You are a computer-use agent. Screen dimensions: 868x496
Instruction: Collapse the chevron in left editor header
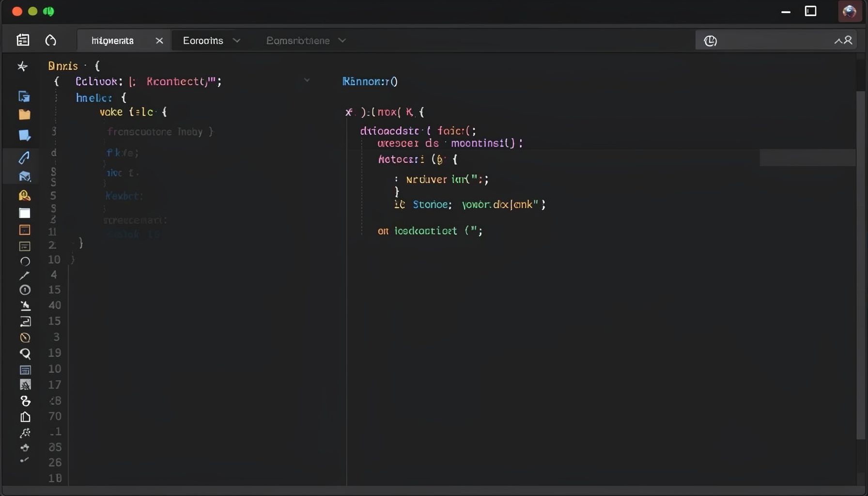tap(307, 80)
